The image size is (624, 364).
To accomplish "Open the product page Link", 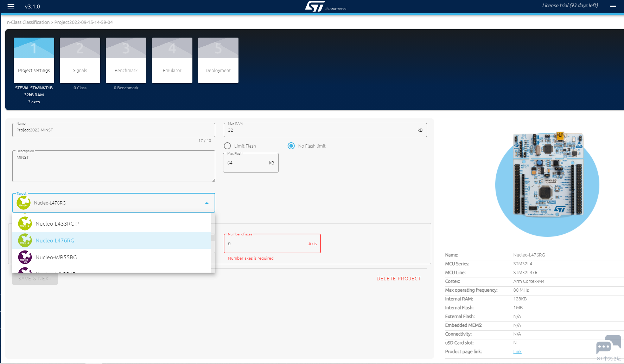I will pyautogui.click(x=517, y=352).
